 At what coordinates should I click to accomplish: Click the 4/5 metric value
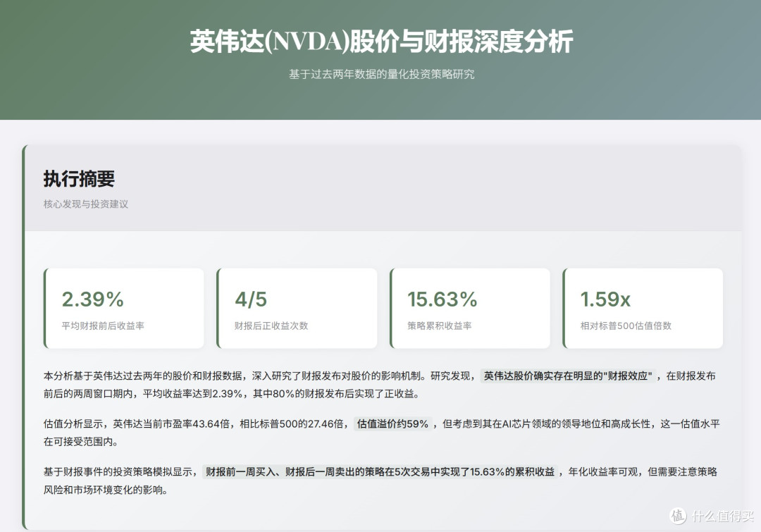click(x=251, y=299)
